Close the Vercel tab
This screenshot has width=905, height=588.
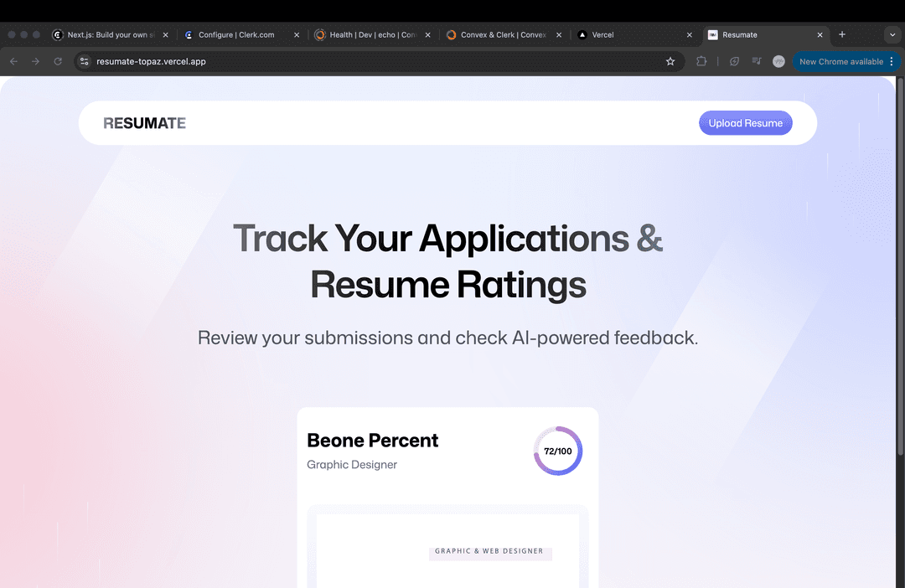(690, 35)
